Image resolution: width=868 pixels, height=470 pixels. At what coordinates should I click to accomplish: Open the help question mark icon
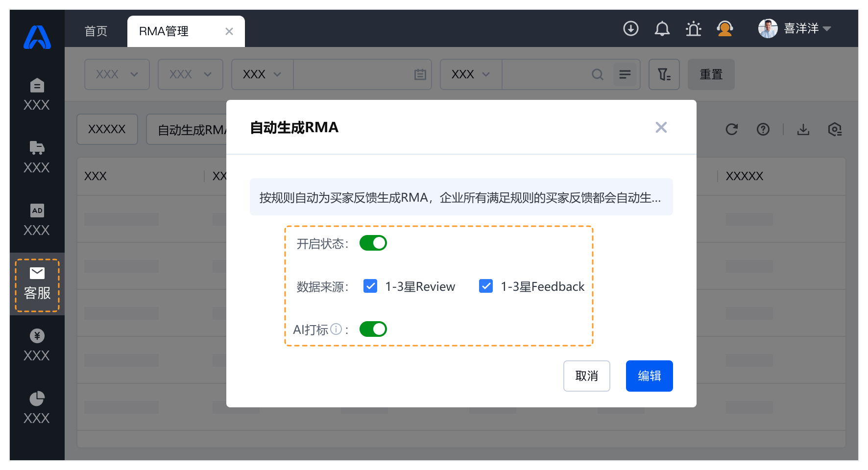tap(763, 129)
